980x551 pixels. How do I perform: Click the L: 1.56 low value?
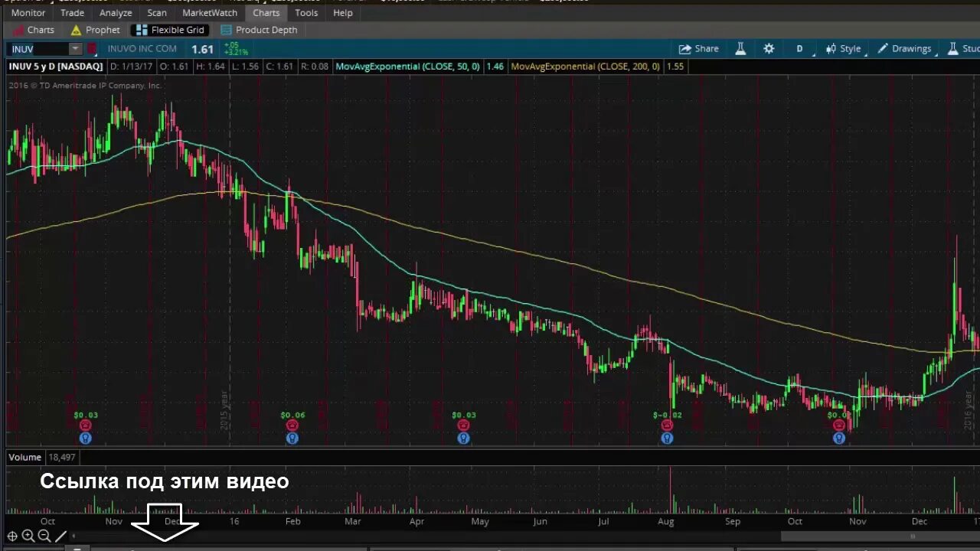[x=245, y=67]
